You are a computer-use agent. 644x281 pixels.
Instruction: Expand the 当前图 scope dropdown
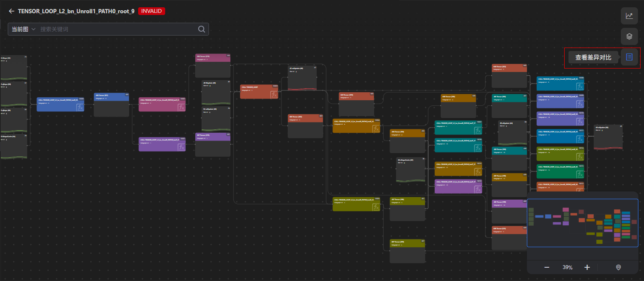click(23, 29)
